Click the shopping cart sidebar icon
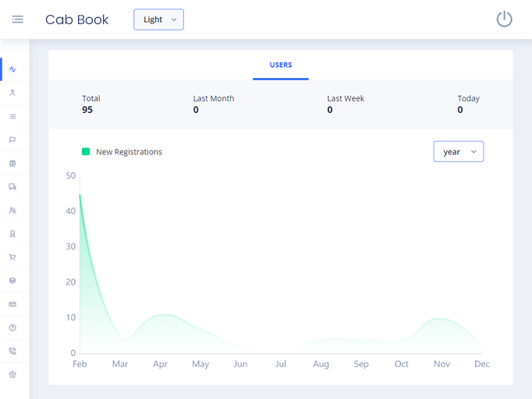This screenshot has height=399, width=532. point(12,257)
